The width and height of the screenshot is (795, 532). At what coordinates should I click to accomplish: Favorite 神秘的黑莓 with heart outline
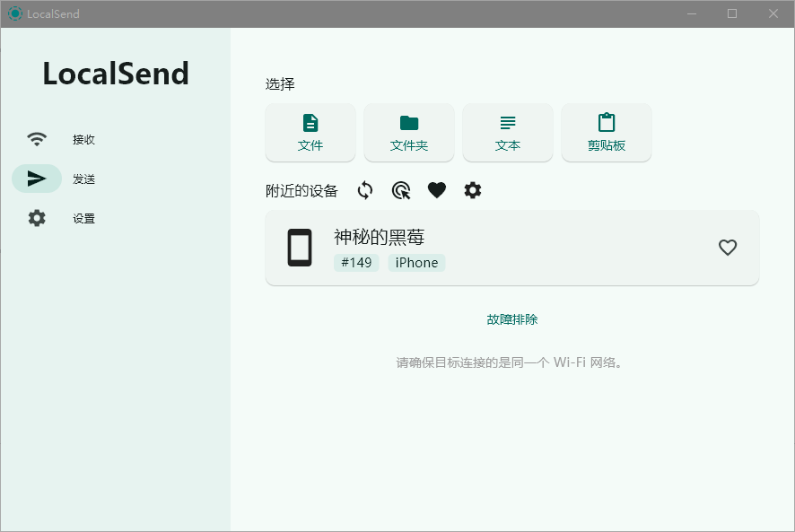click(x=728, y=248)
